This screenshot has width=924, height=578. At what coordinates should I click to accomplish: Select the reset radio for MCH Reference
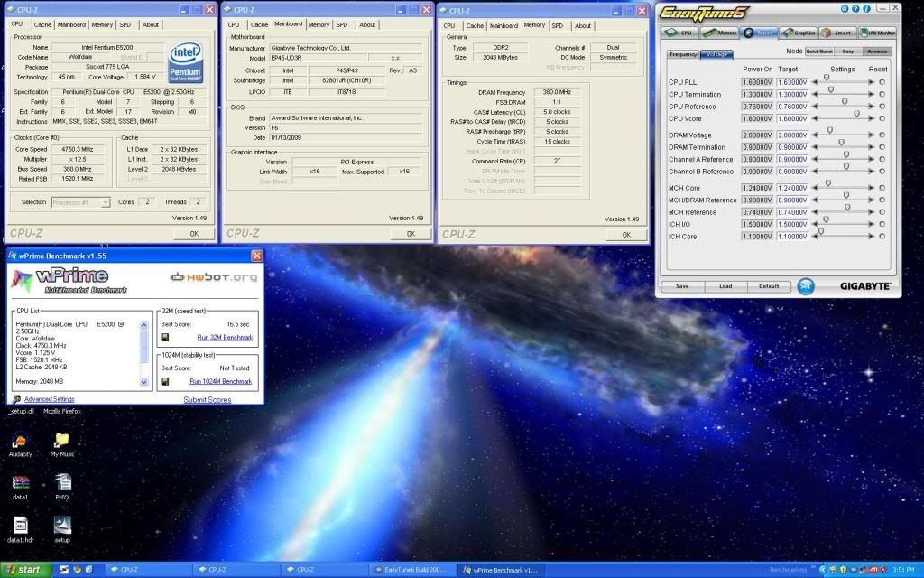882,212
